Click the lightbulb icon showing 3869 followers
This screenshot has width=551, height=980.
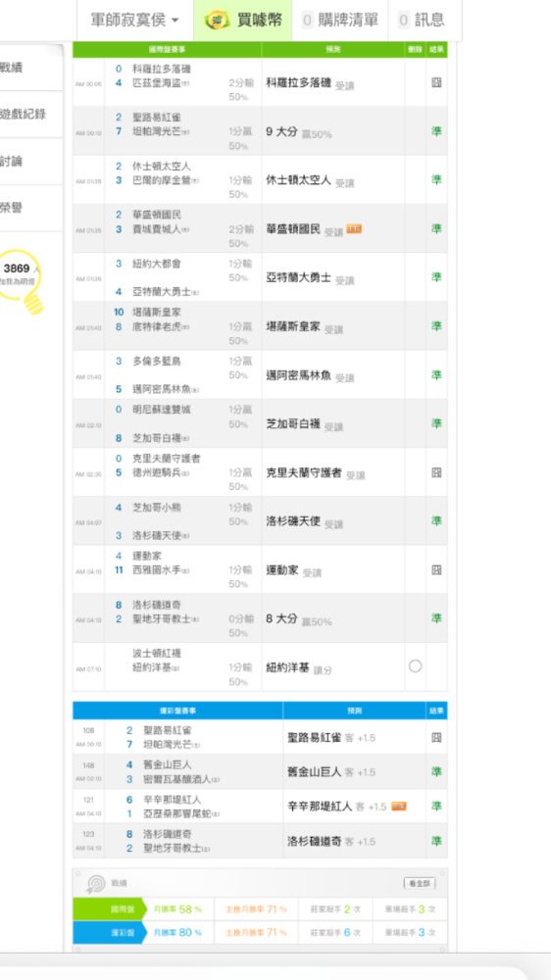(x=23, y=279)
